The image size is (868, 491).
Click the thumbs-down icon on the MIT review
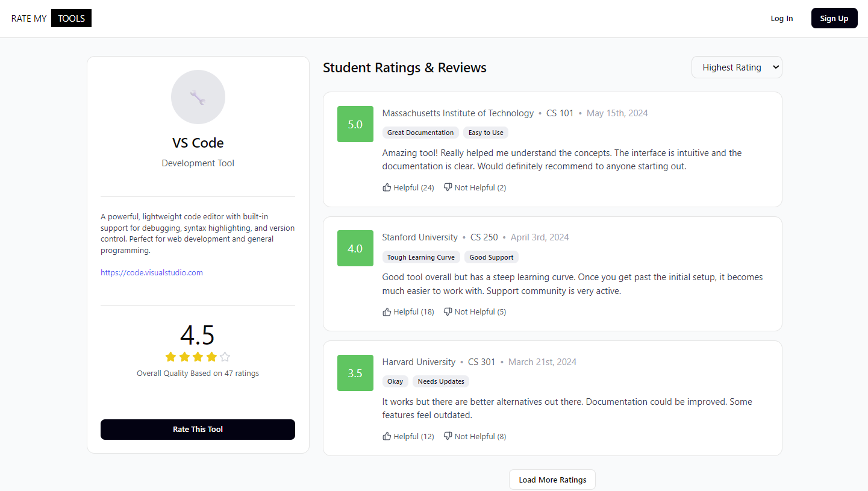[x=447, y=187]
